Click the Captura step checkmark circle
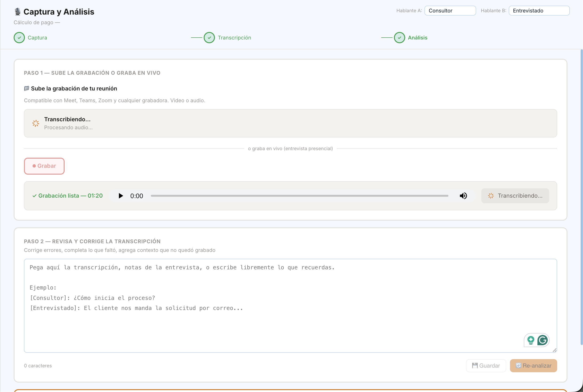The image size is (583, 392). click(x=19, y=38)
